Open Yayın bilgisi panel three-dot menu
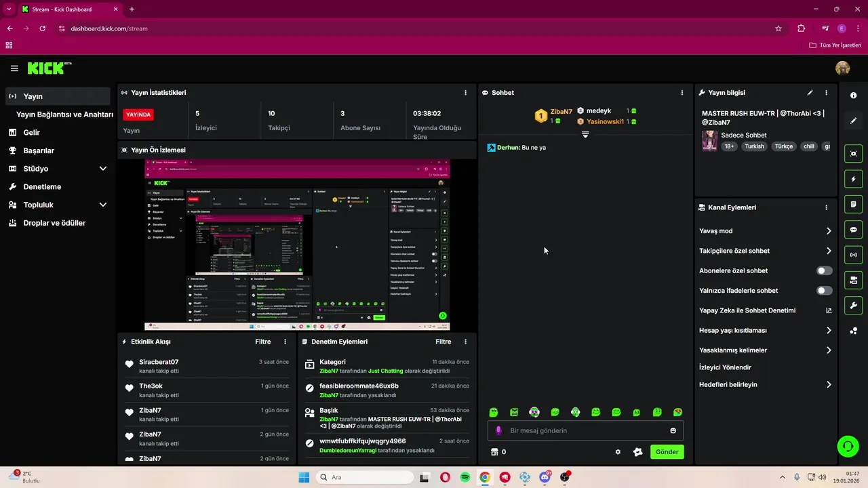Image resolution: width=868 pixels, height=488 pixels. [826, 93]
